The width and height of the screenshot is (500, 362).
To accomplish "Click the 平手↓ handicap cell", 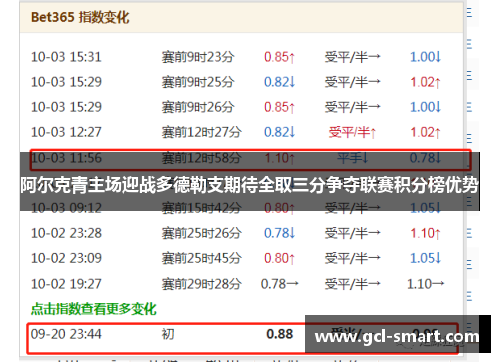I will (352, 158).
